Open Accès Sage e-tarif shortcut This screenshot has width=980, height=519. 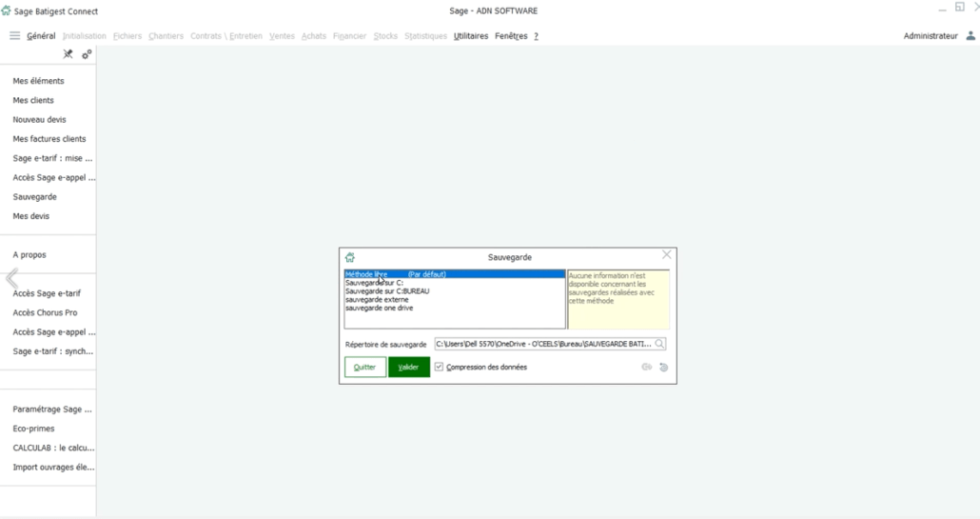[x=47, y=293]
